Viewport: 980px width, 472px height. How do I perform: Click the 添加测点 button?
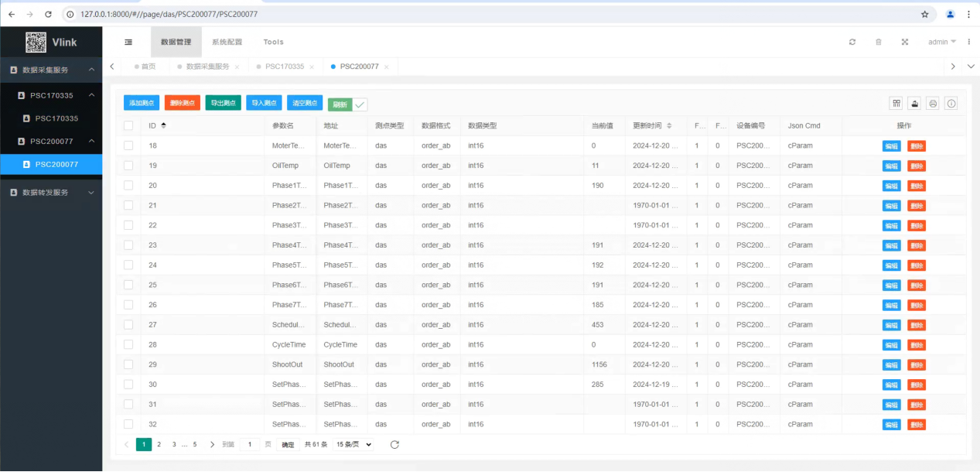pyautogui.click(x=141, y=103)
